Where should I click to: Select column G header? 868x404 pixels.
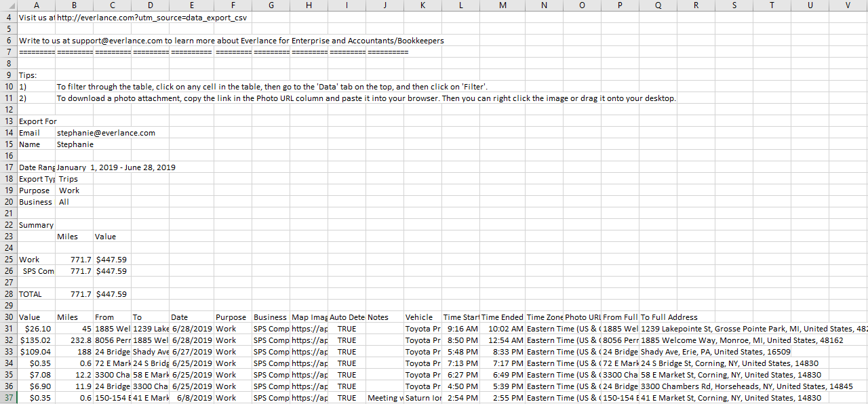271,5
